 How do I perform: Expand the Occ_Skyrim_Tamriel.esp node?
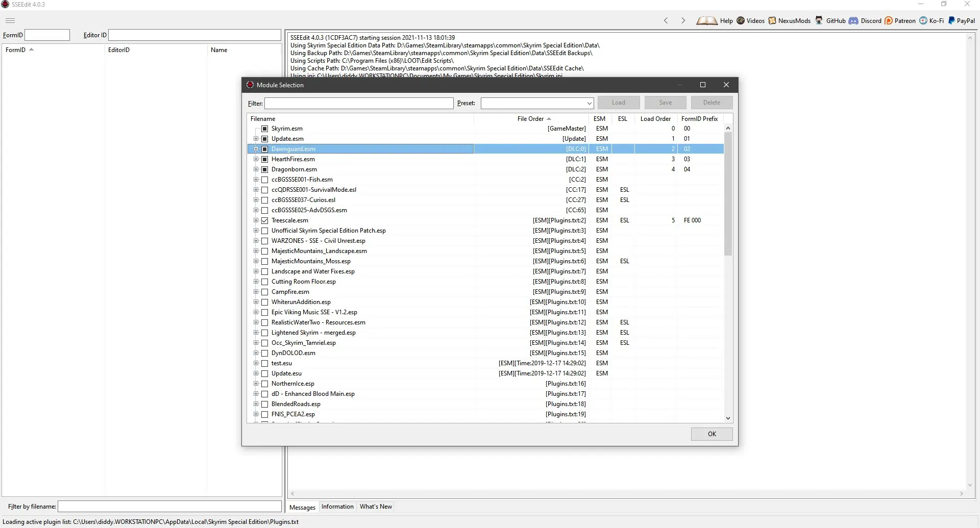point(256,343)
